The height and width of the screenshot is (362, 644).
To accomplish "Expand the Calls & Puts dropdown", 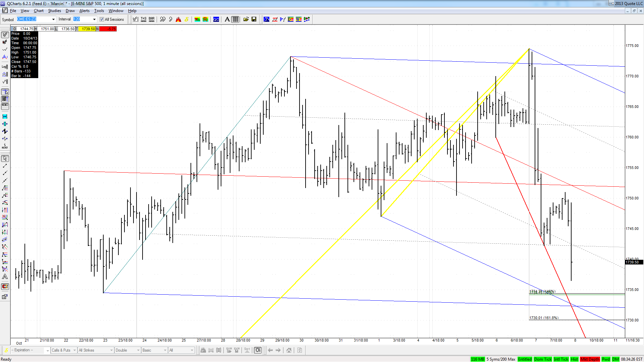I will [x=74, y=351].
